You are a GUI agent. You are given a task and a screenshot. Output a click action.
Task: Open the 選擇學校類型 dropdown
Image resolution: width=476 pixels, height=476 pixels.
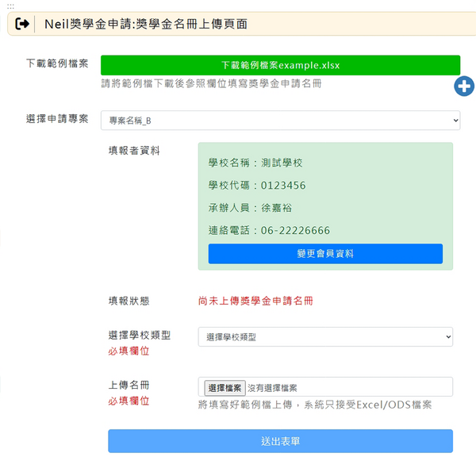click(325, 336)
